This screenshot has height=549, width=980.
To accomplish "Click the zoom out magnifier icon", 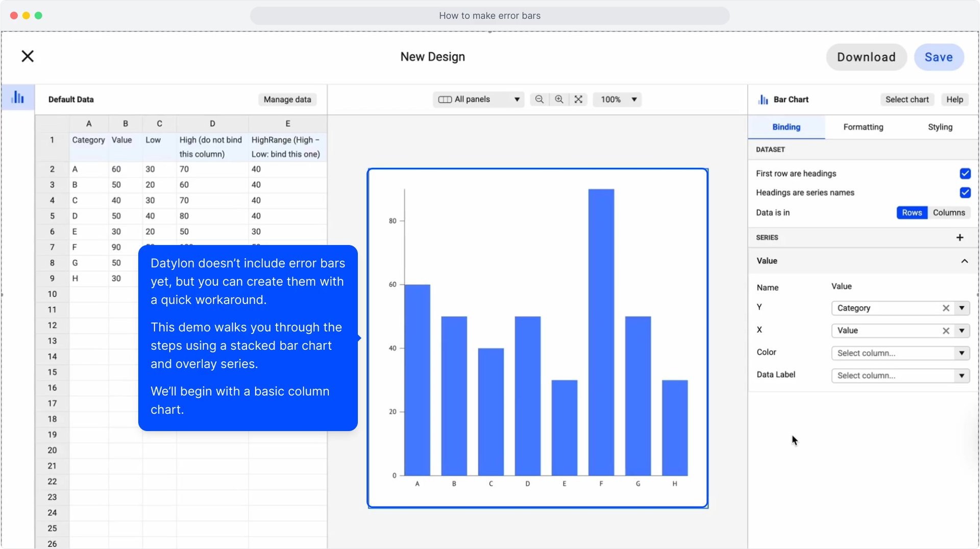I will pos(539,99).
